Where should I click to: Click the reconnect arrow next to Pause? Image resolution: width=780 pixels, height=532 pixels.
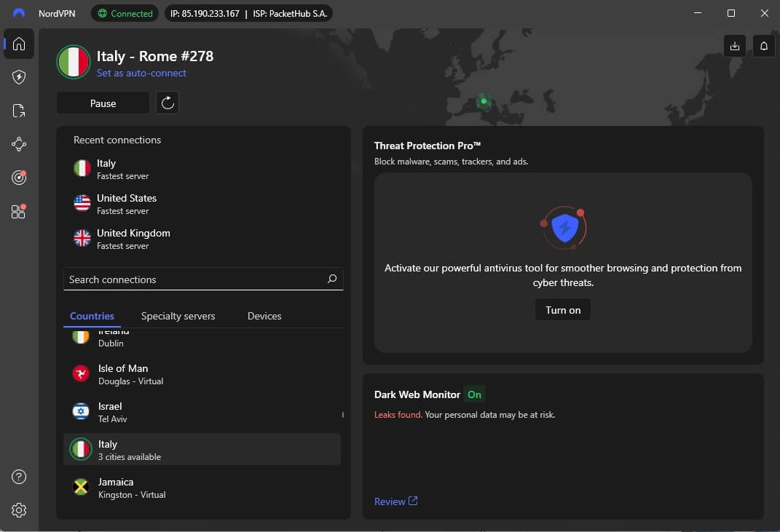pos(168,103)
